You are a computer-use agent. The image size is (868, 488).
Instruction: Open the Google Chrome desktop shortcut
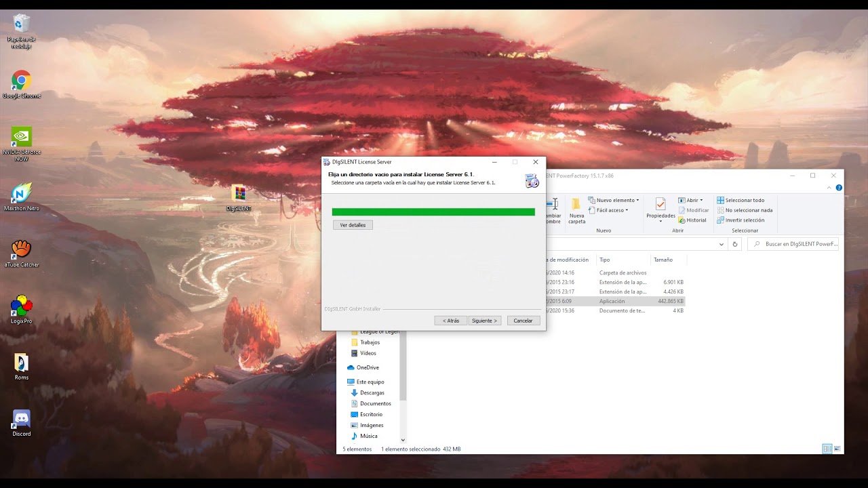(x=22, y=85)
